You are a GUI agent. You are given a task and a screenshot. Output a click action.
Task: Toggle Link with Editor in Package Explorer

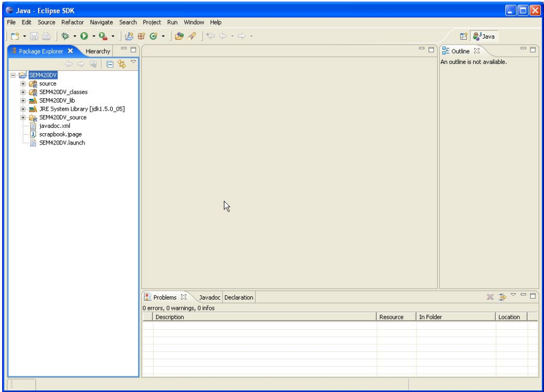pos(121,63)
